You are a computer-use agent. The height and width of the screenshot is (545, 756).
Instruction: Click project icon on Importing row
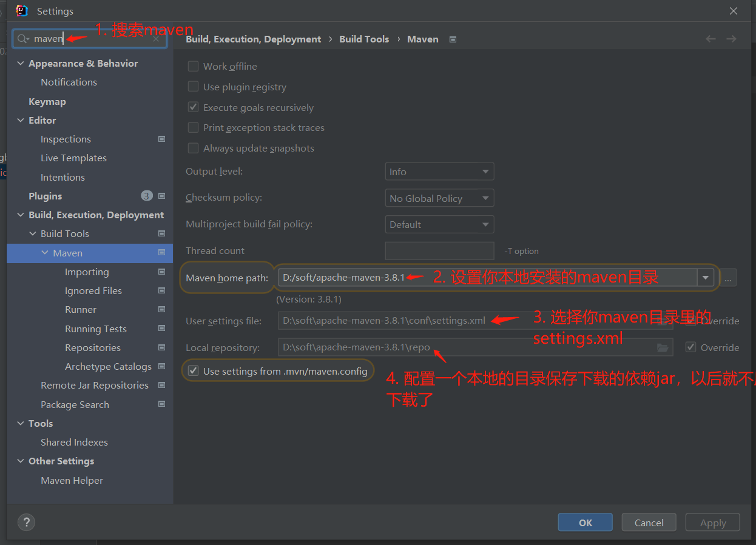161,272
